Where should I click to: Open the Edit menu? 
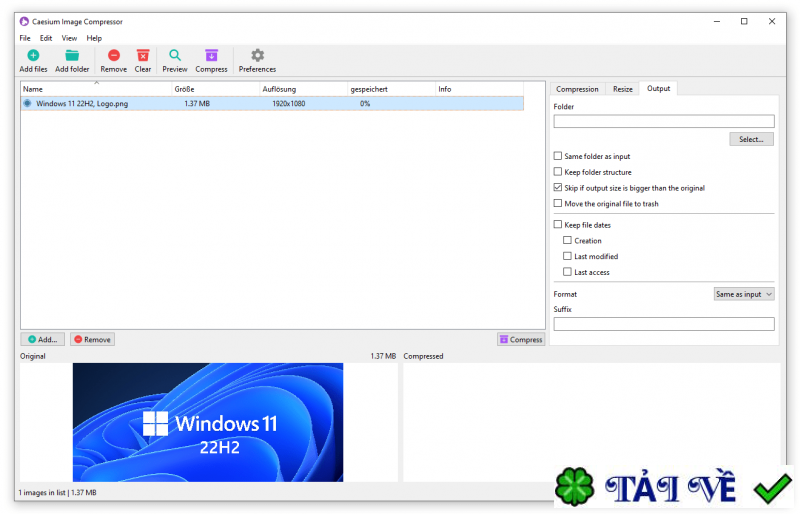(46, 38)
